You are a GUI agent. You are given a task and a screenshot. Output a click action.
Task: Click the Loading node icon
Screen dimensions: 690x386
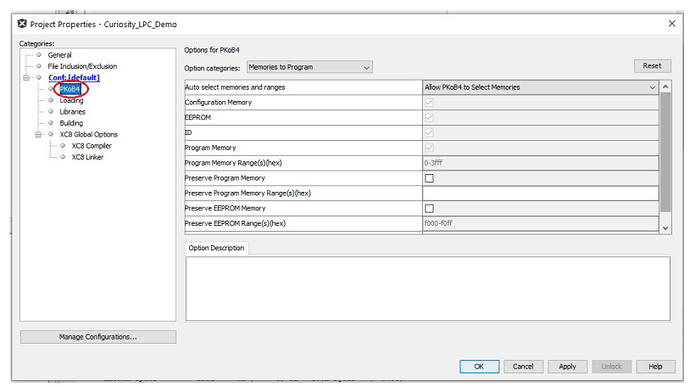tap(51, 100)
